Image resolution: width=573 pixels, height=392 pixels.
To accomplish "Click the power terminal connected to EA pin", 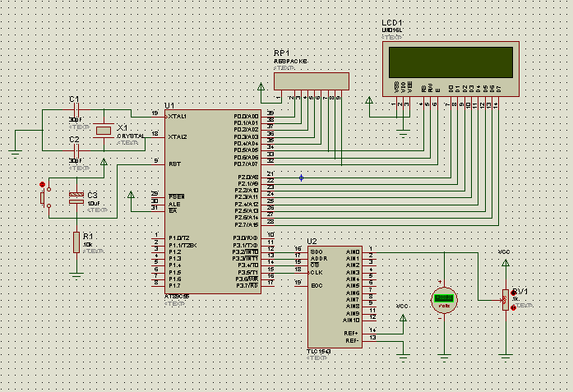I will pos(132,196).
